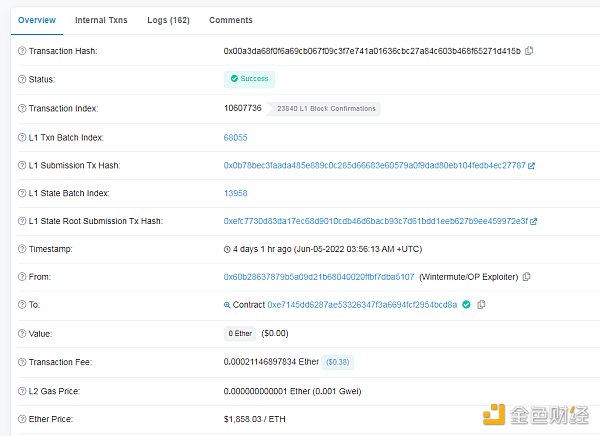
Task: Click the Transaction Hash help icon
Action: coord(22,51)
